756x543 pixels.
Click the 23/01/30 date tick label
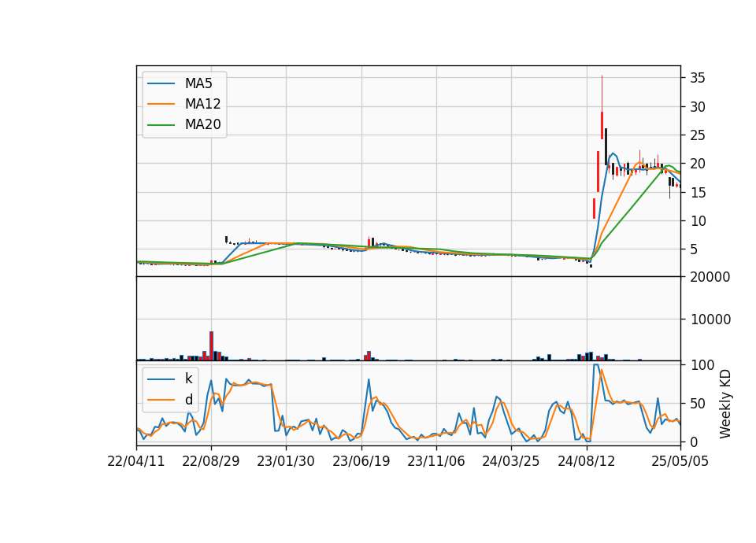coord(286,461)
